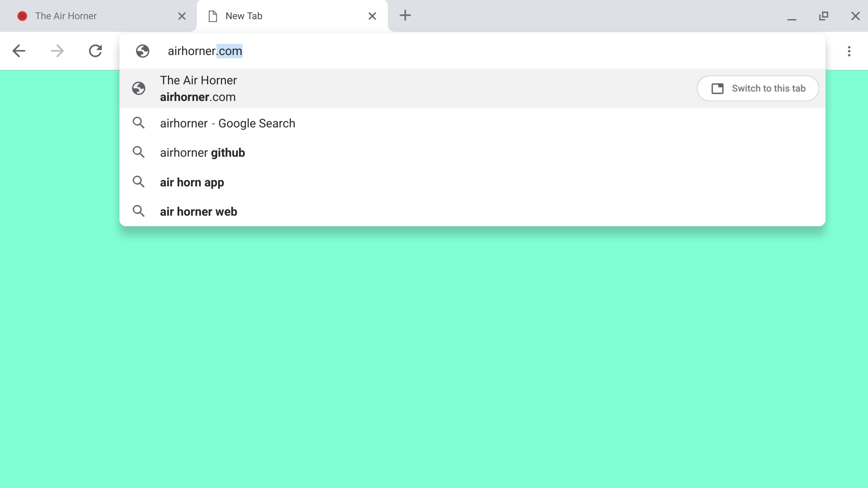Click the search icon next to air horner web
The image size is (868, 488).
click(x=138, y=211)
